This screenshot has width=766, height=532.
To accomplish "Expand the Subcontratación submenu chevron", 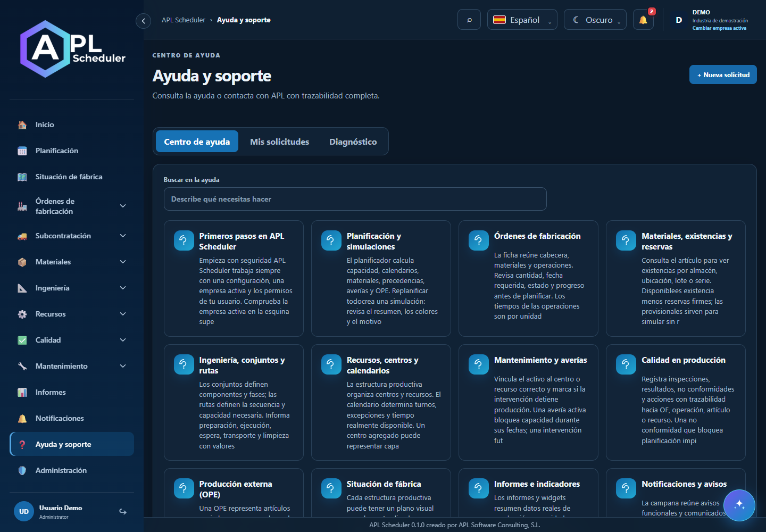I will click(123, 236).
